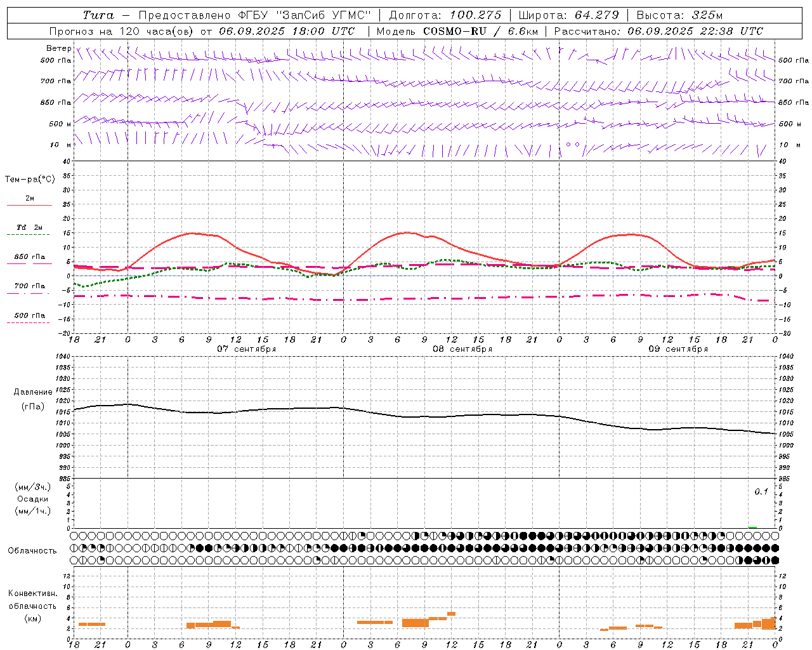Click the station name "Tura" in header
Image resolution: width=812 pixels, height=650 pixels.
[98, 15]
